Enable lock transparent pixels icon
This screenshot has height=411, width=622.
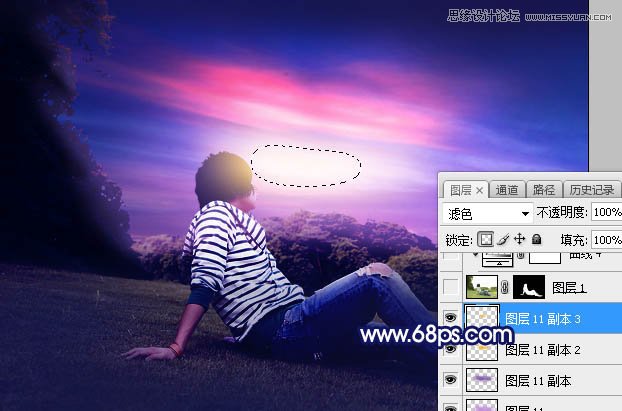tap(486, 240)
